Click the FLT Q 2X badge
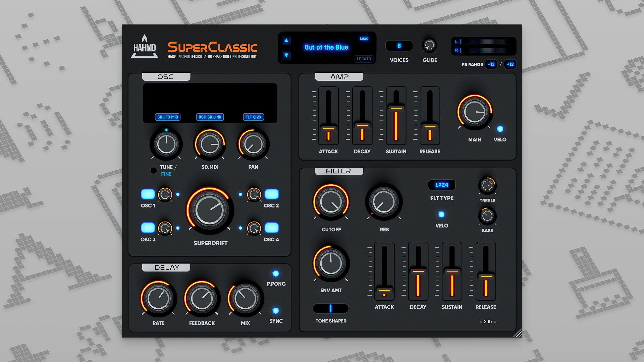The height and width of the screenshot is (362, 644). coord(254,117)
